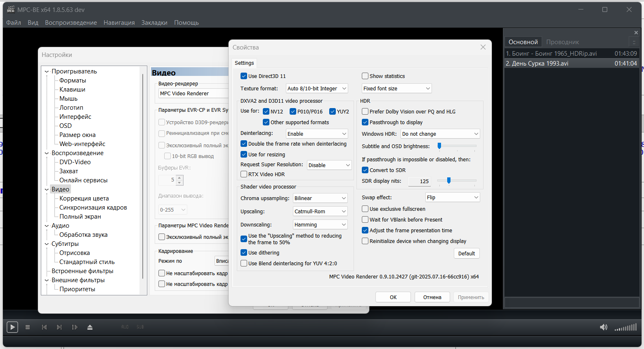This screenshot has height=349, width=644.
Task: Close the Свойства dialog
Action: (483, 47)
